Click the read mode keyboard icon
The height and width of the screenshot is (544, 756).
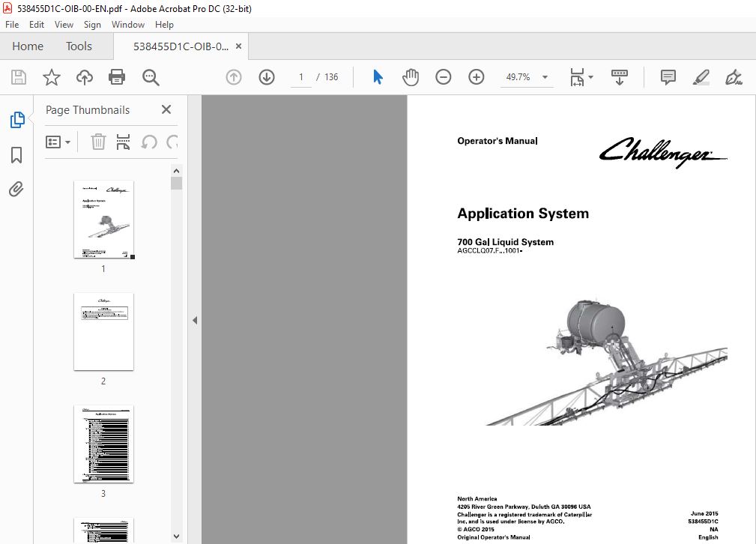point(620,77)
